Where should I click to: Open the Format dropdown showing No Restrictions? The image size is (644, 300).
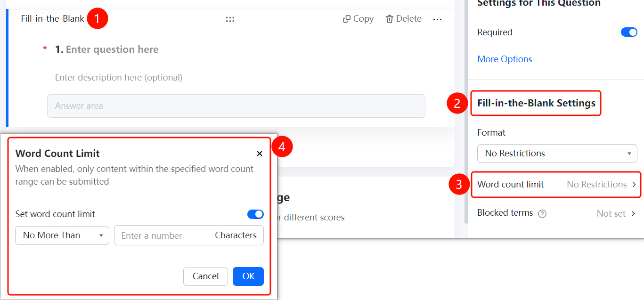tap(557, 154)
